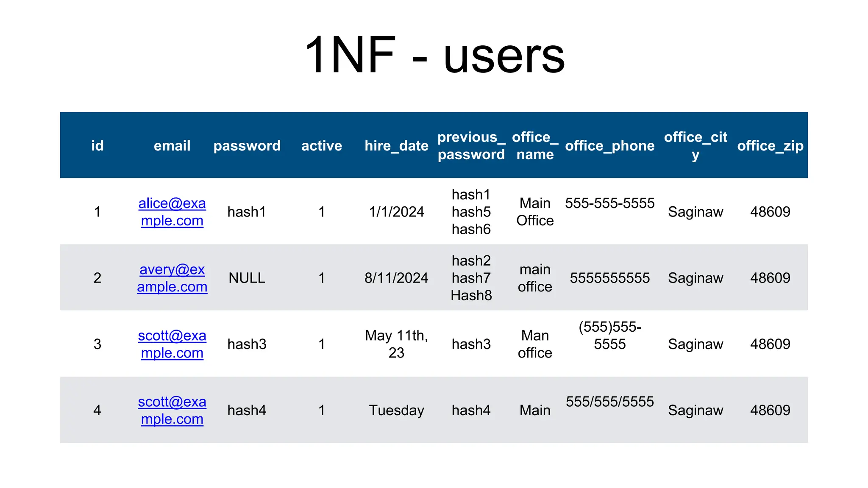
Task: Select the 'hash2 hash7 Hash8' cell
Action: (x=471, y=278)
